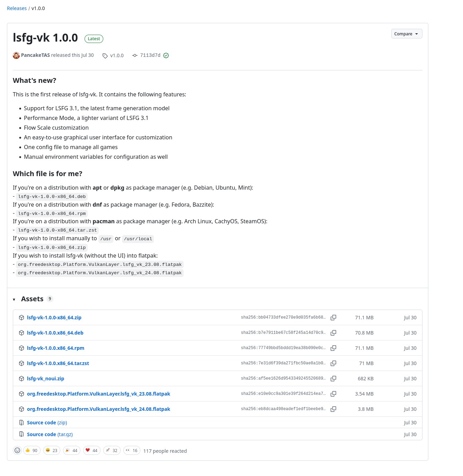
Task: Download the lsfg_vk_23.08.flatpak asset
Action: click(x=98, y=394)
